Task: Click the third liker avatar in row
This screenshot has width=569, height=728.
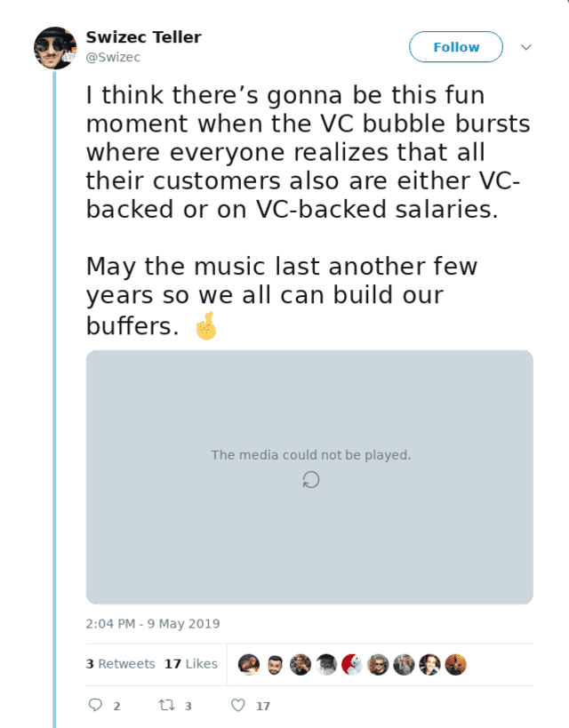Action: [301, 664]
